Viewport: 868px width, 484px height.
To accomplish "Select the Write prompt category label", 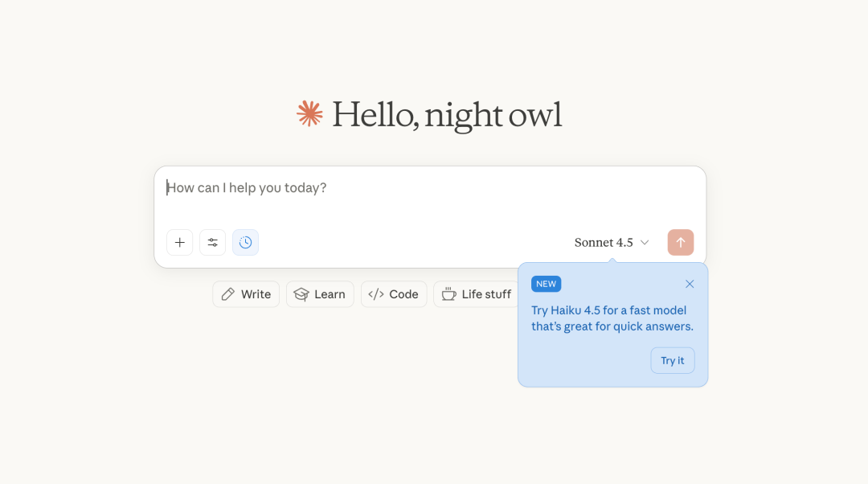I will pyautogui.click(x=256, y=294).
